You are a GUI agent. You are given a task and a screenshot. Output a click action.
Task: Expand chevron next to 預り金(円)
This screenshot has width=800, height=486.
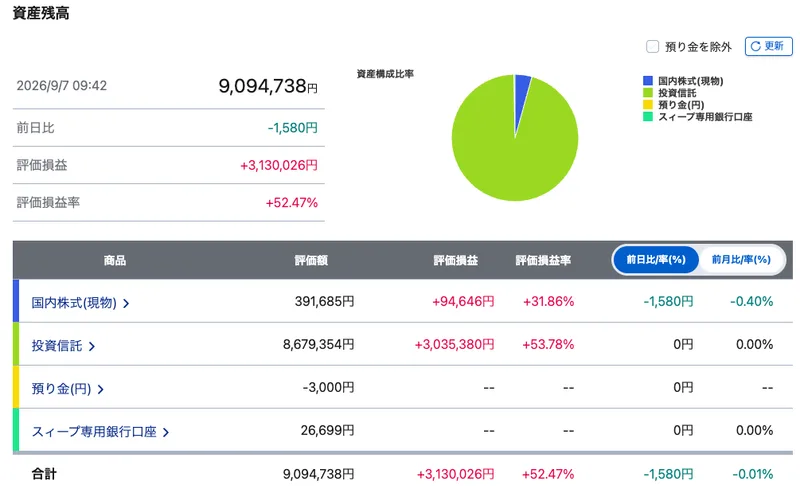click(x=101, y=390)
